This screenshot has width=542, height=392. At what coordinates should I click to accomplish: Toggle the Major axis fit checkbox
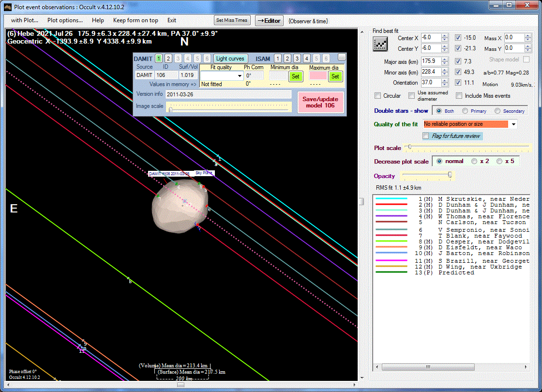458,61
